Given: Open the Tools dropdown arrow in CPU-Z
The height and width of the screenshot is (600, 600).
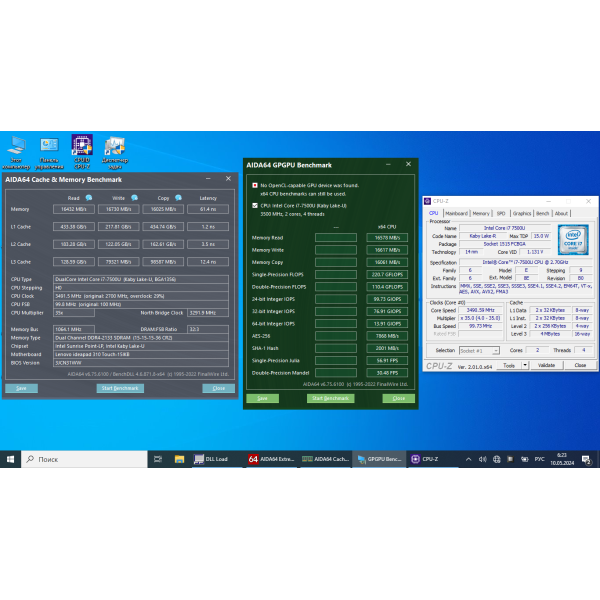Looking at the screenshot, I should (525, 365).
